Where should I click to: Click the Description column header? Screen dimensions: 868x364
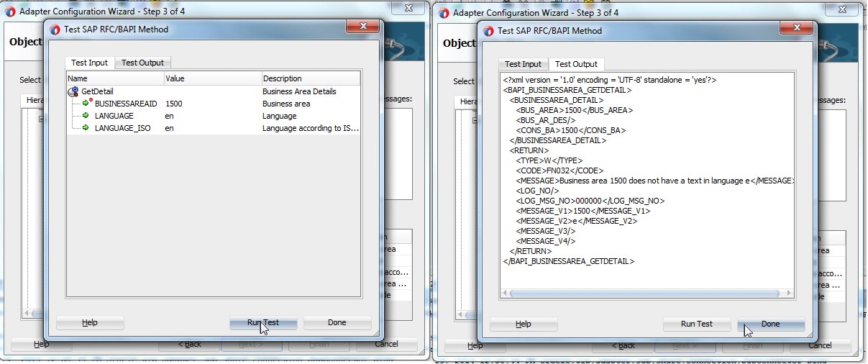tap(310, 78)
